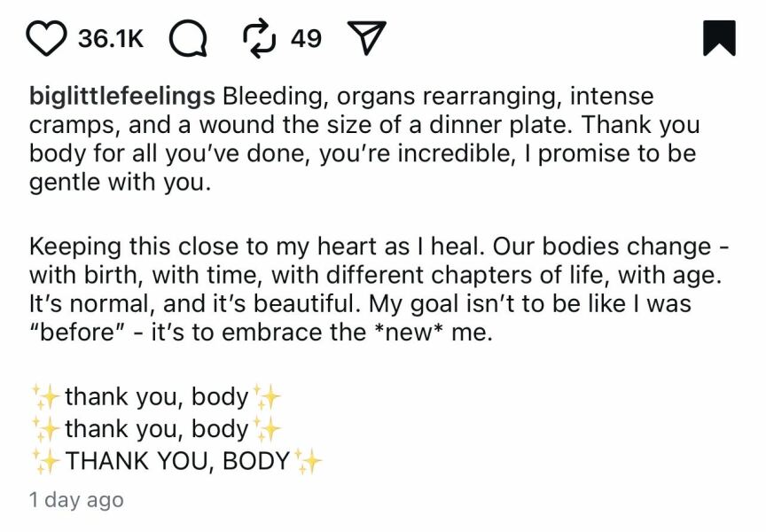Click the "1 day ago" timestamp

(x=76, y=500)
